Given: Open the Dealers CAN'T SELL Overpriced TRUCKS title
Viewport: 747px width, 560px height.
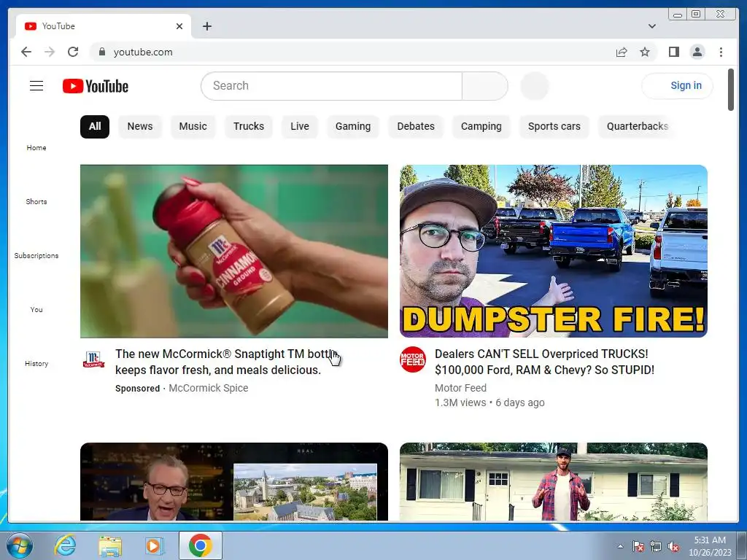Looking at the screenshot, I should click(x=544, y=362).
